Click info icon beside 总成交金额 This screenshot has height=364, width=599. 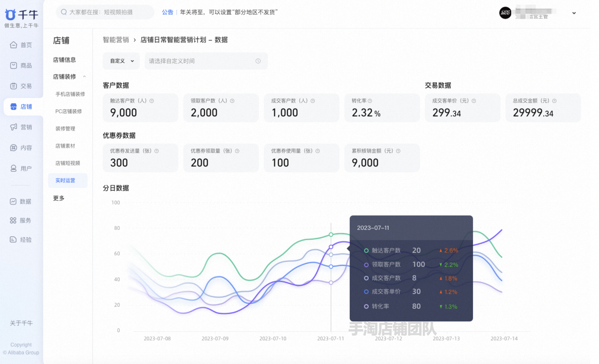[554, 101]
